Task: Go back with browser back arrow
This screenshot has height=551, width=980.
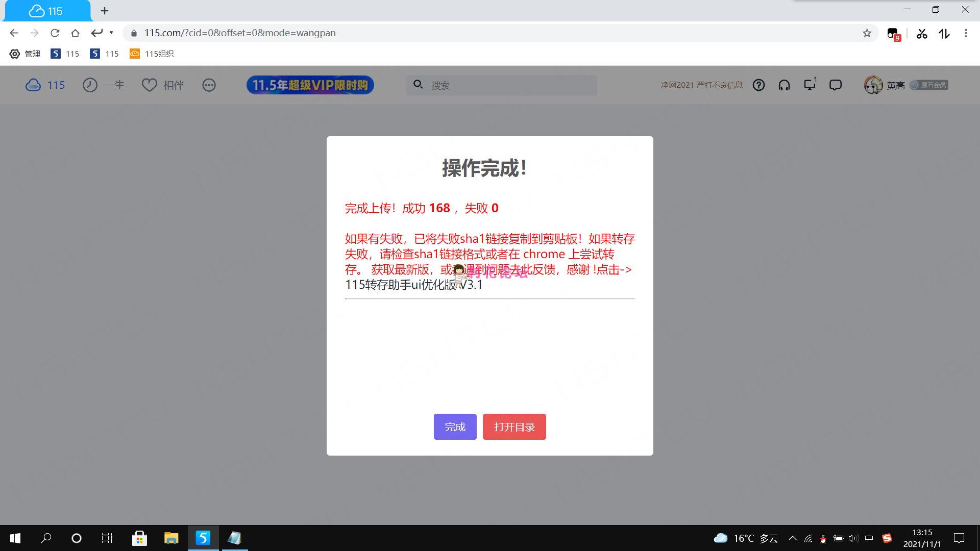Action: coord(14,33)
